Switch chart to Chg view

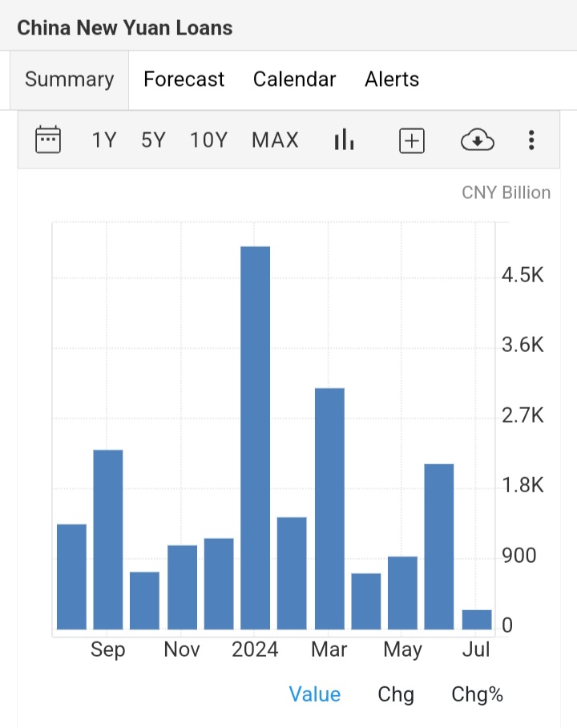pyautogui.click(x=396, y=694)
